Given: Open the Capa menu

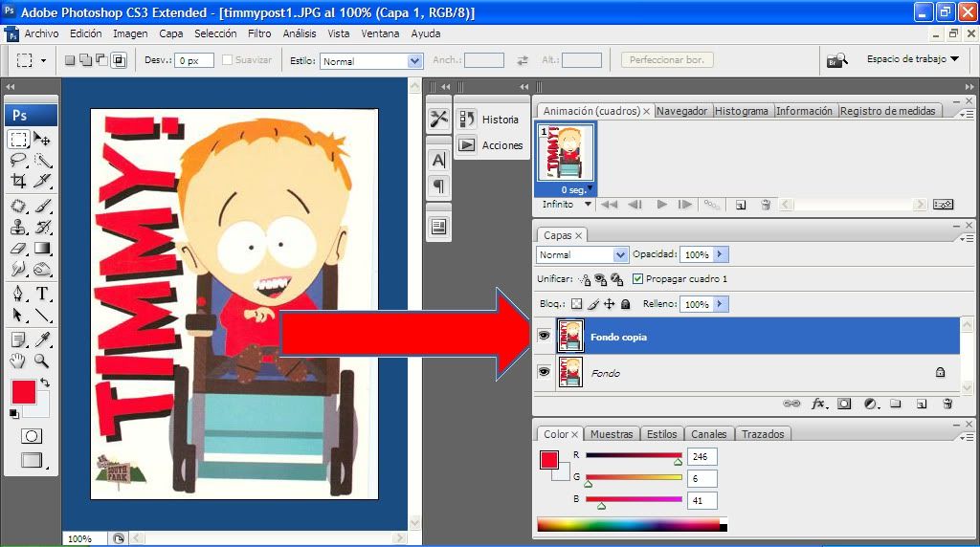Looking at the screenshot, I should (x=170, y=33).
